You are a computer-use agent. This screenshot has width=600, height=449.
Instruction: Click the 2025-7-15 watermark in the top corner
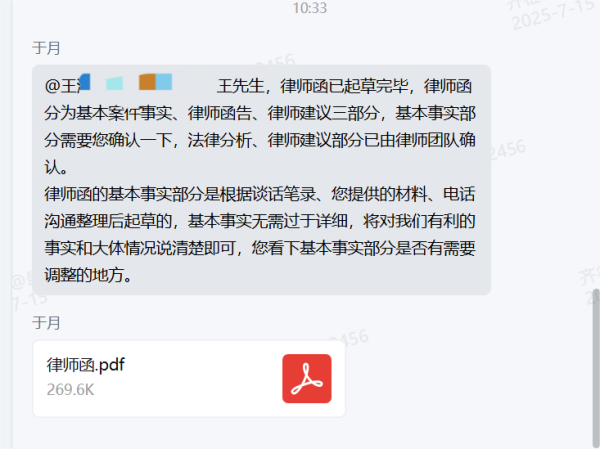coord(555,15)
